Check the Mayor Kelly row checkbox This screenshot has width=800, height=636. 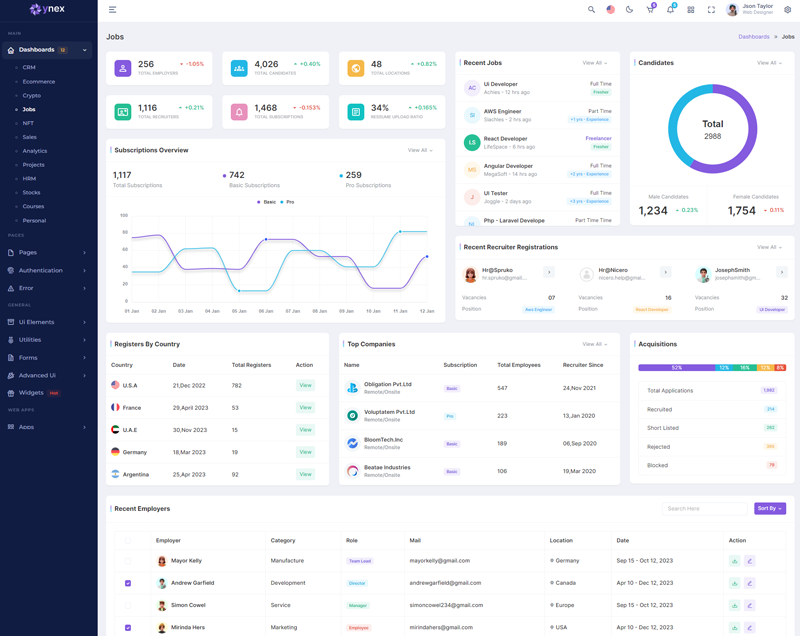point(128,561)
